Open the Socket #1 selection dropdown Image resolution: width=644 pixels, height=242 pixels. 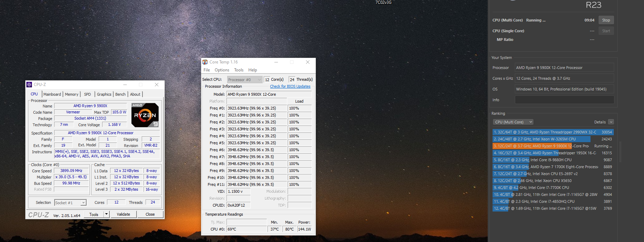[70, 203]
